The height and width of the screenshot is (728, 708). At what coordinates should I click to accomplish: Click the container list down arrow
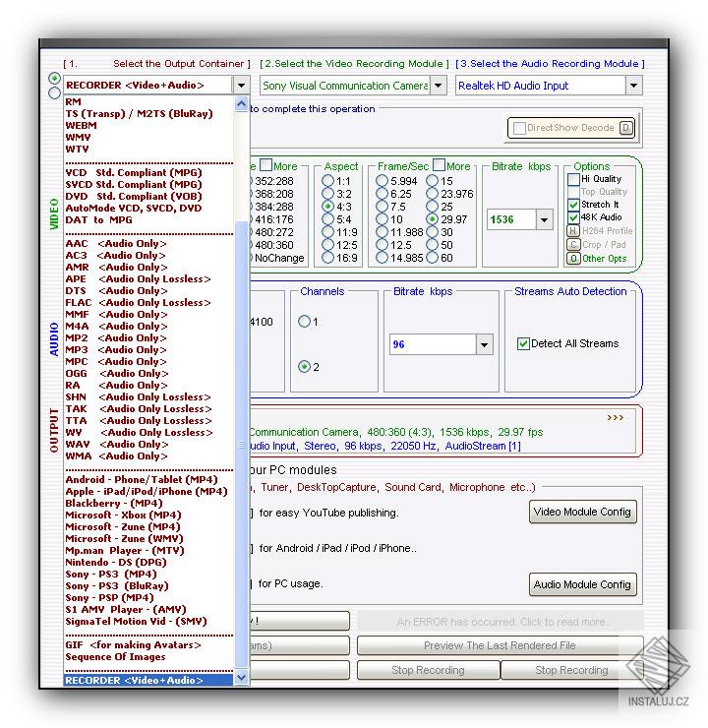click(x=241, y=678)
